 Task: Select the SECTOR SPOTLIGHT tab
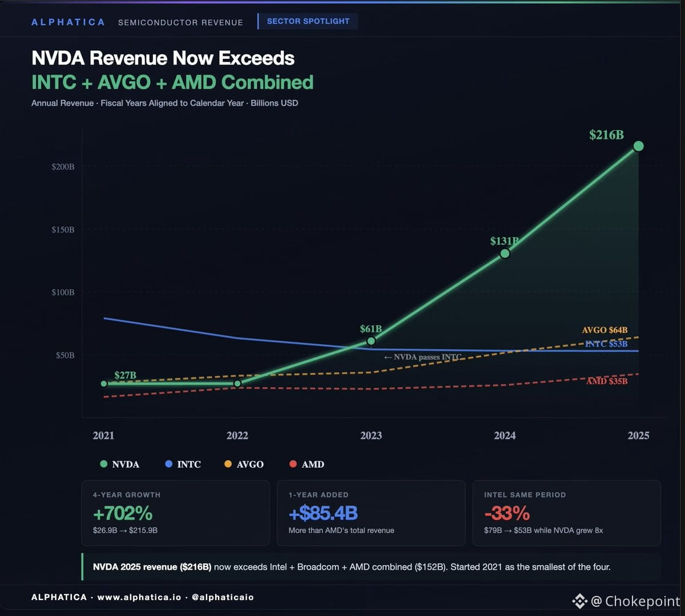pos(308,21)
